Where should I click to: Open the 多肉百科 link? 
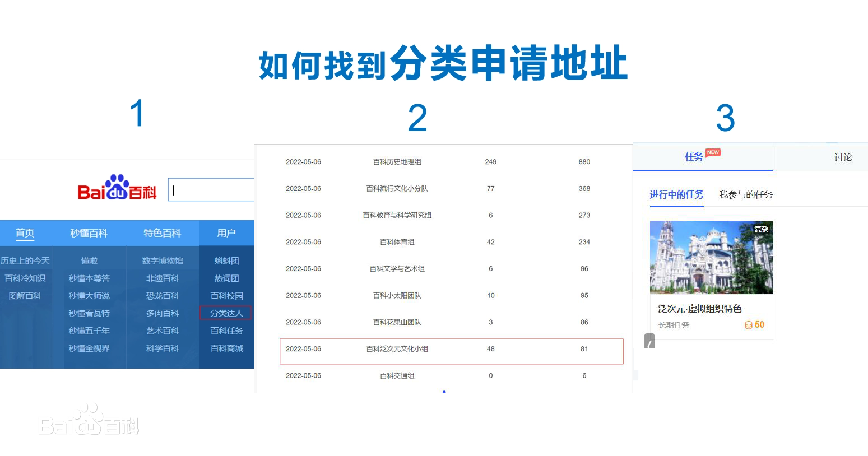pyautogui.click(x=163, y=313)
